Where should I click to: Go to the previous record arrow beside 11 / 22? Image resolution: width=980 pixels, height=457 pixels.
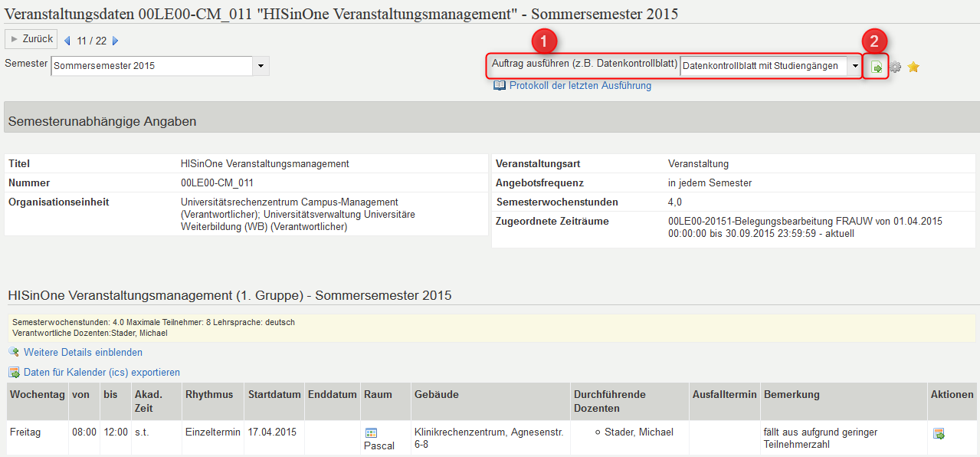67,41
